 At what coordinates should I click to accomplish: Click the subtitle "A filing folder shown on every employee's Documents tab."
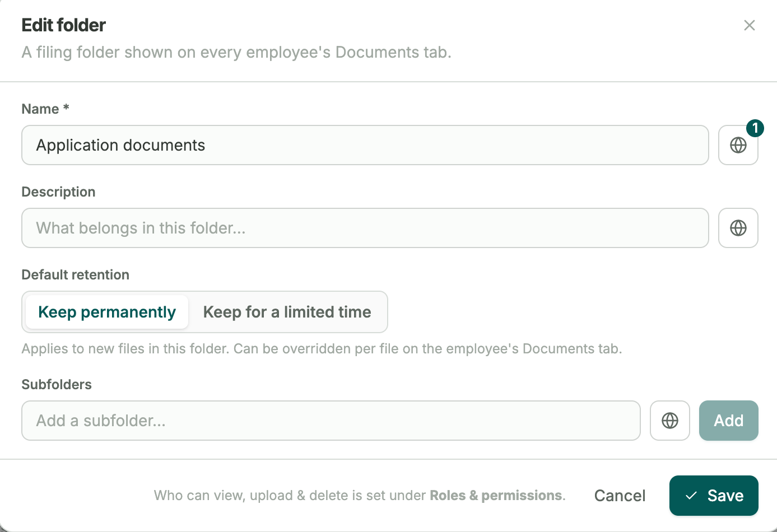236,52
